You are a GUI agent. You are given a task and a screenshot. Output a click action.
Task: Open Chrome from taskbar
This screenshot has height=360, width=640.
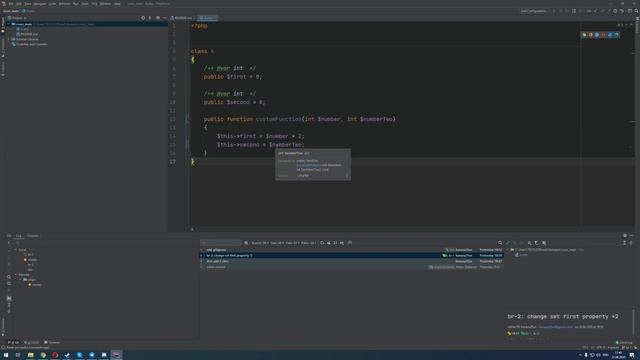[x=43, y=355]
